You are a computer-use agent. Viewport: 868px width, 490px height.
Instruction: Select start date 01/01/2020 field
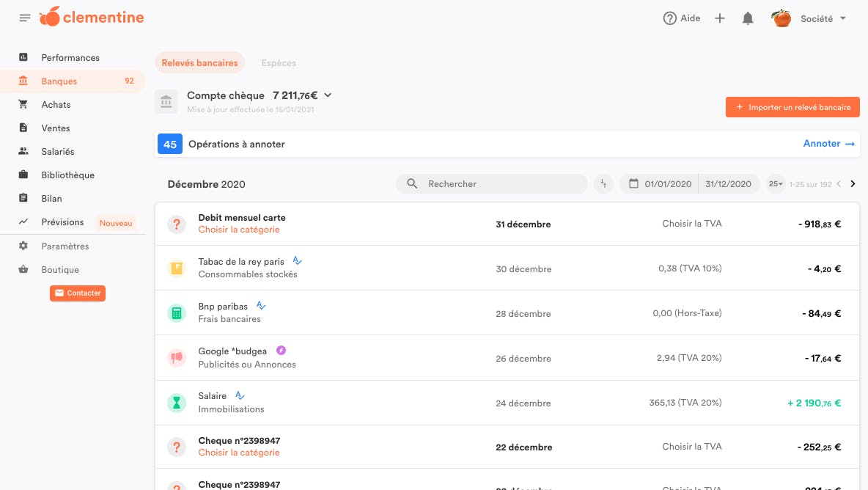tap(667, 184)
